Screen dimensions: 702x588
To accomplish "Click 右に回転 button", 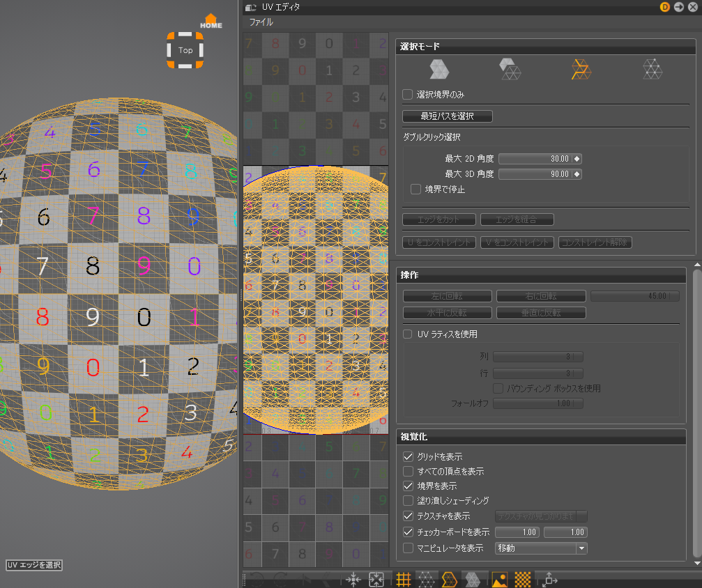I will 540,296.
